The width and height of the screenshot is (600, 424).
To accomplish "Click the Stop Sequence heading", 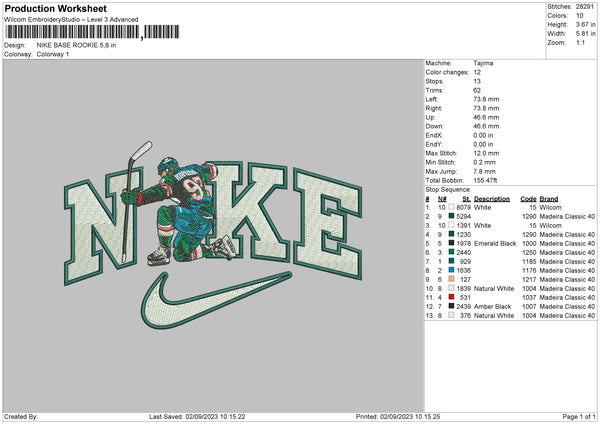I will 448,190.
